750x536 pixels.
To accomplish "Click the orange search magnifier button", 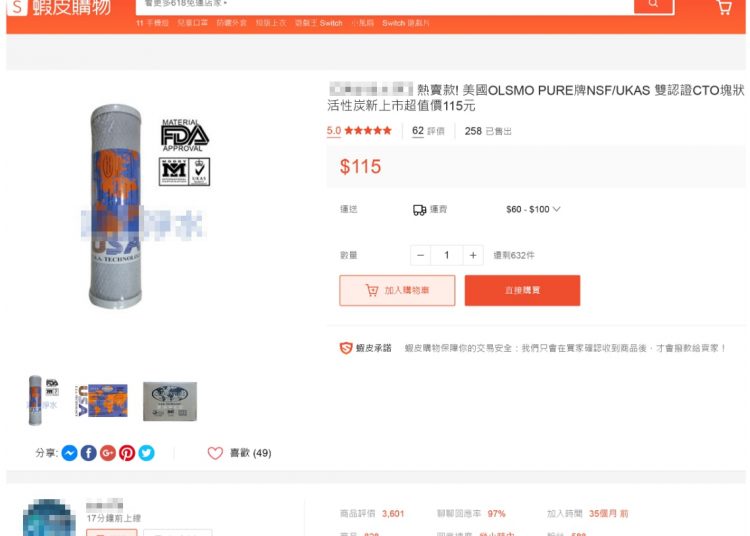I will [654, 6].
